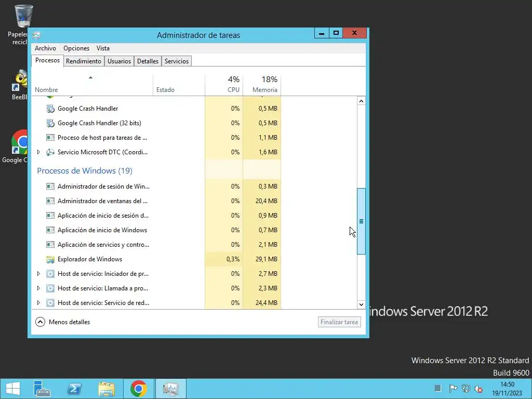Click the Task Manager taskbar button
532x399 pixels.
(170, 389)
